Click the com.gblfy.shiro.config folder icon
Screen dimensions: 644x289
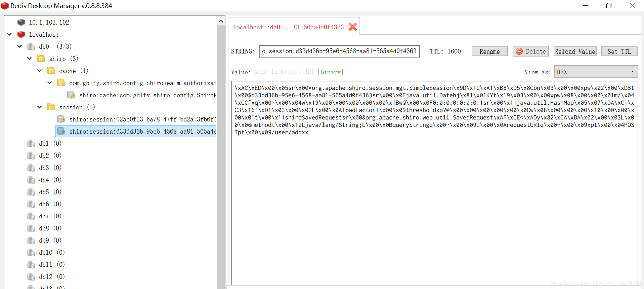tap(61, 83)
